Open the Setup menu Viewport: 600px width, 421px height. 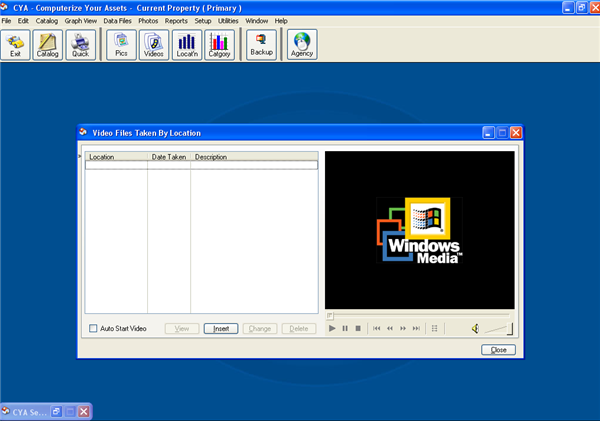202,21
